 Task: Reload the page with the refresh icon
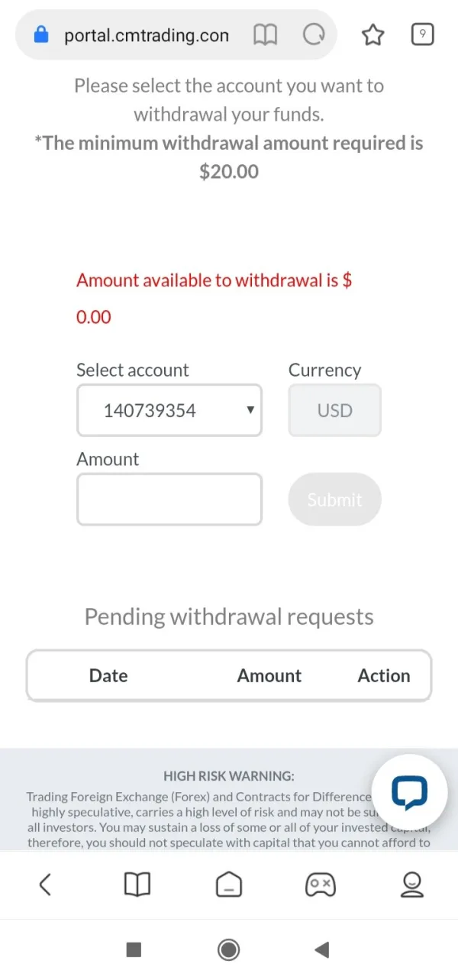click(x=314, y=35)
